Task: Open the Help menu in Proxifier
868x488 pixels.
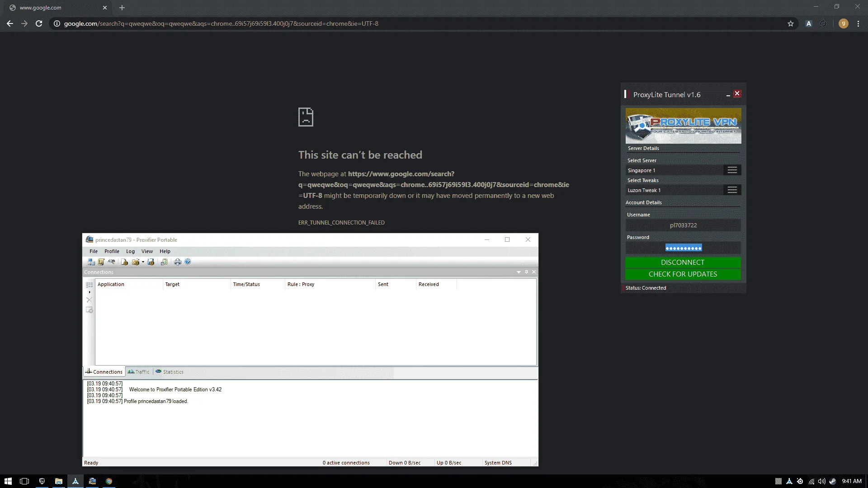Action: click(x=165, y=251)
